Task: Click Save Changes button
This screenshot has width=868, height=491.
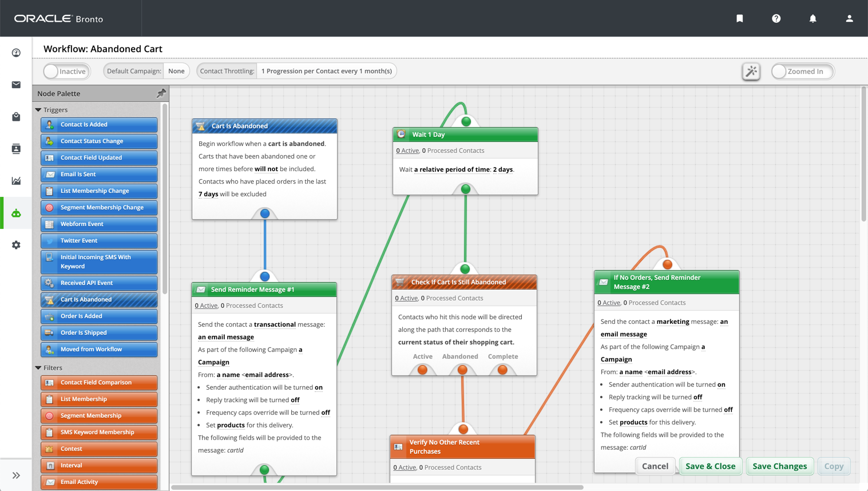Action: pos(779,466)
